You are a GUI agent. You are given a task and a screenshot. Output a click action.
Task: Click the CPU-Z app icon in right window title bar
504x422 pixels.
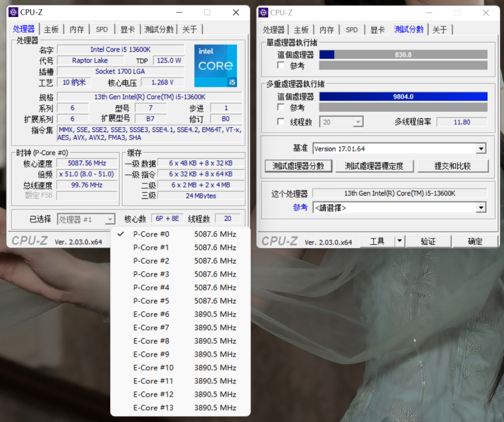[263, 13]
